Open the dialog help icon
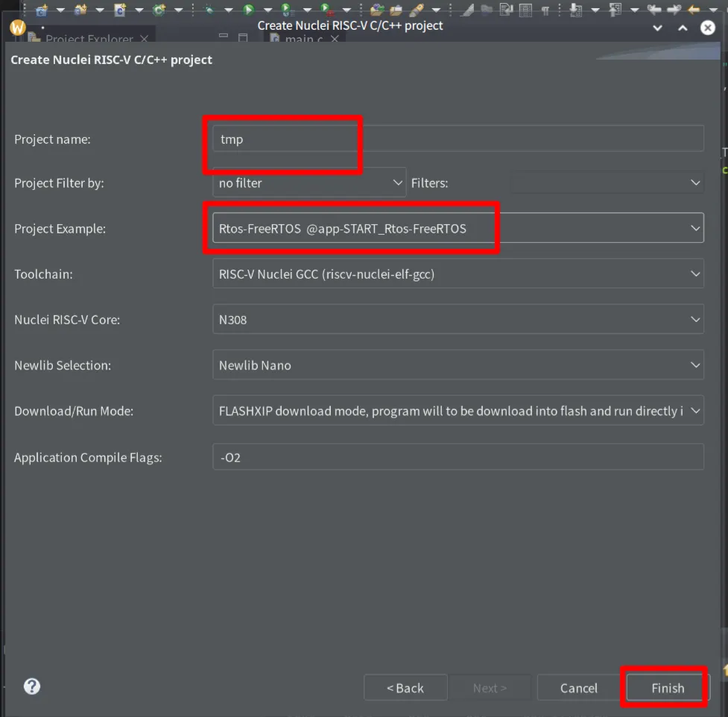Image resolution: width=728 pixels, height=717 pixels. click(x=32, y=686)
